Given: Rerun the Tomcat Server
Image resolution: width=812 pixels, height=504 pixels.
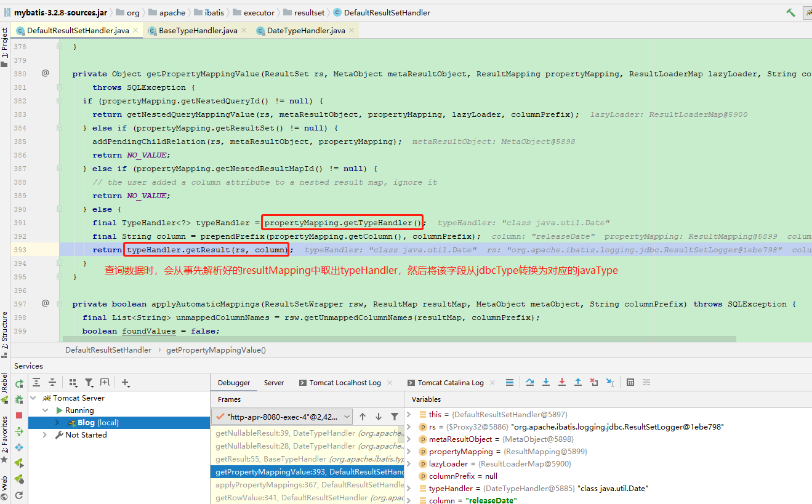Looking at the screenshot, I should coord(18,382).
